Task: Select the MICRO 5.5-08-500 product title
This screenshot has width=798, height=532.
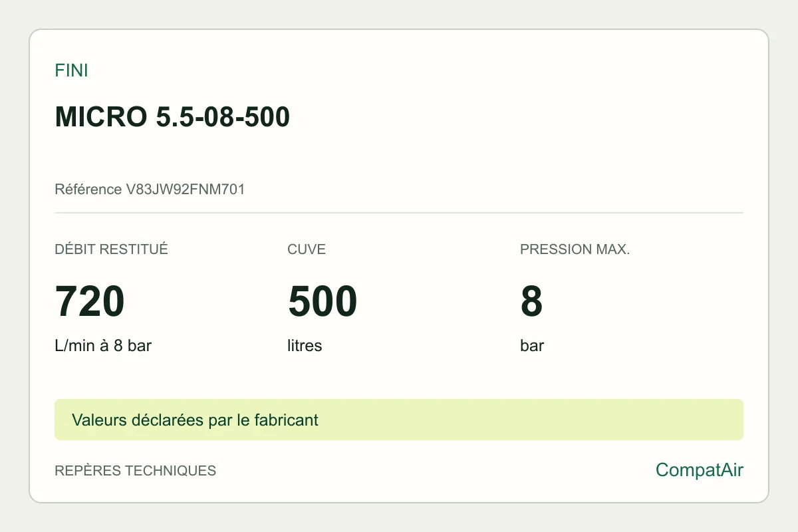Action: pos(172,118)
